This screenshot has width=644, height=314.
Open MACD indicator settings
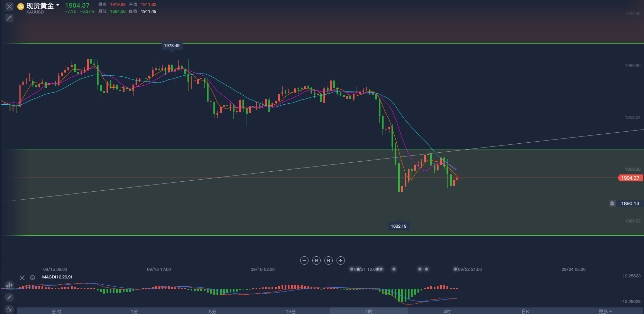tap(33, 277)
